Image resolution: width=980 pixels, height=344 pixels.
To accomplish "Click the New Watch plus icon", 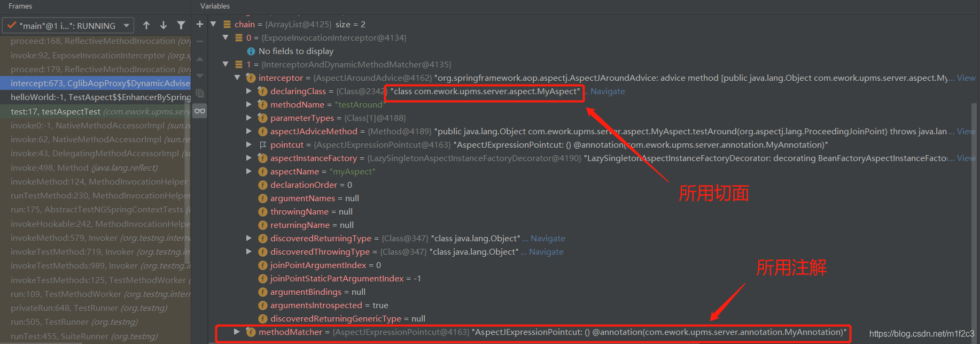I will click(x=200, y=24).
